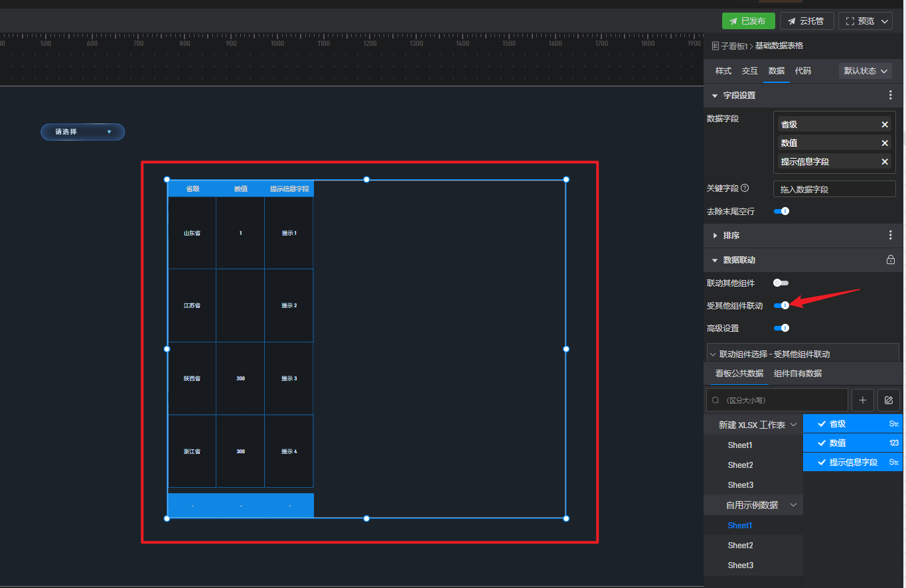This screenshot has width=906, height=588.
Task: Remove the 数值 data field tag
Action: click(884, 143)
